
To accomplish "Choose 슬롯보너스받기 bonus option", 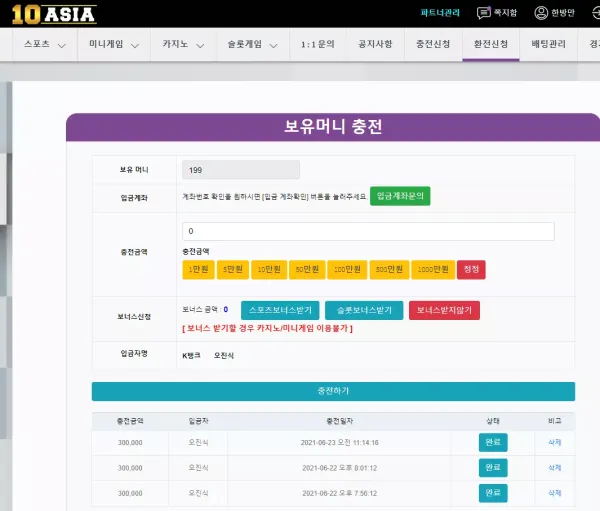I will tap(364, 310).
